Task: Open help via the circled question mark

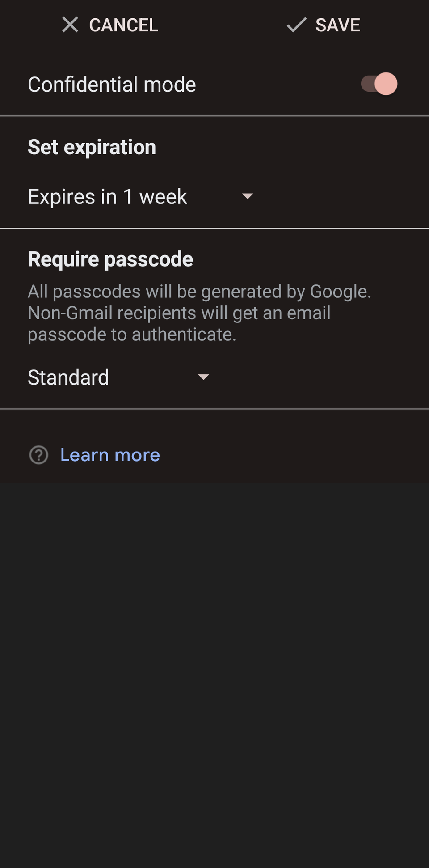Action: [39, 455]
